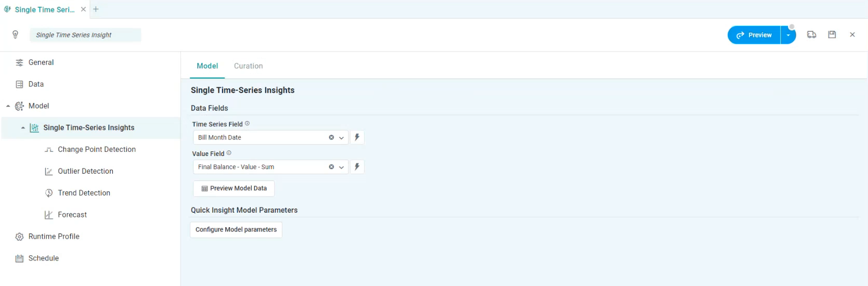This screenshot has height=286, width=868.
Task: Click Configure Model parameters button
Action: tap(236, 230)
